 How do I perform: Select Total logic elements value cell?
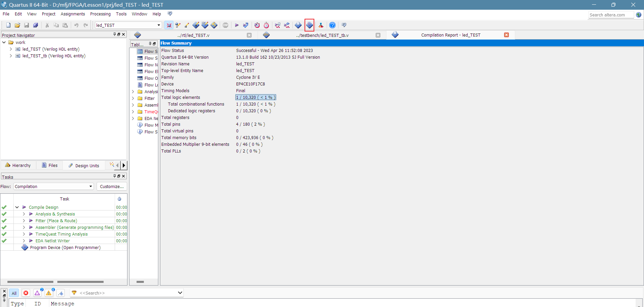pyautogui.click(x=256, y=97)
